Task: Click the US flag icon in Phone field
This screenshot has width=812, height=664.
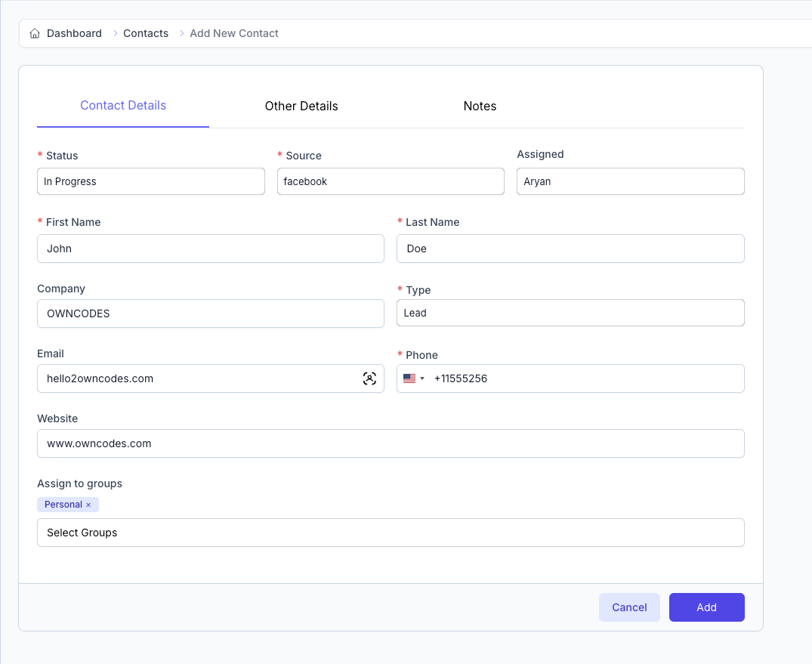Action: click(x=409, y=378)
